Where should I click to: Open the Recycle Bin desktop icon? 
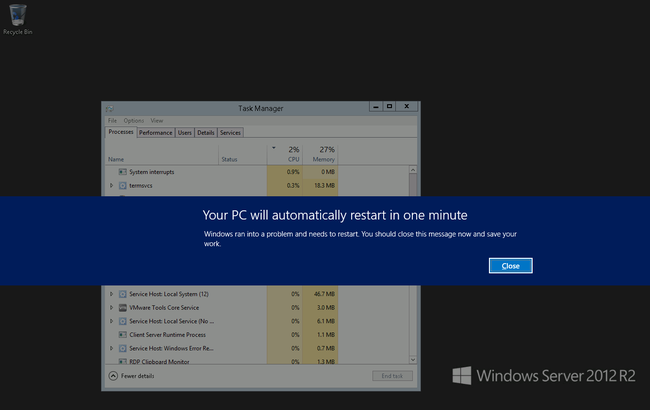click(17, 19)
